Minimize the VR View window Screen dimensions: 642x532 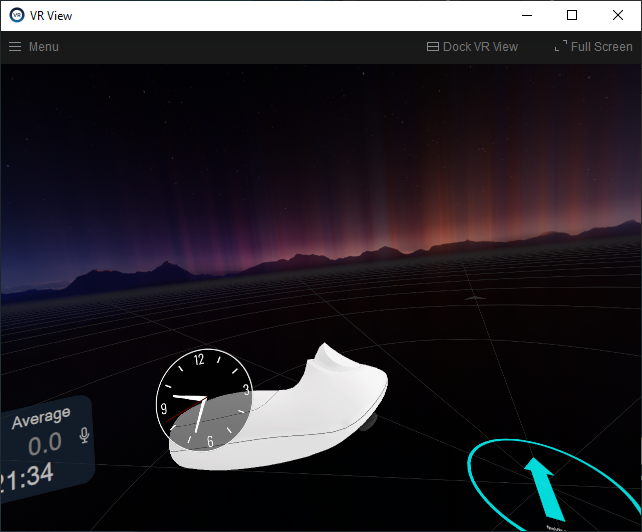click(x=527, y=16)
